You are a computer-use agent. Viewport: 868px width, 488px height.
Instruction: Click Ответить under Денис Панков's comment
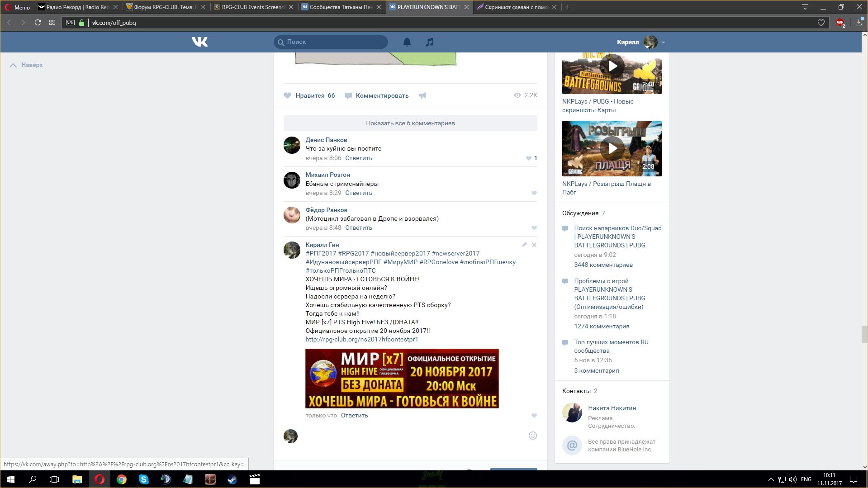(x=358, y=158)
